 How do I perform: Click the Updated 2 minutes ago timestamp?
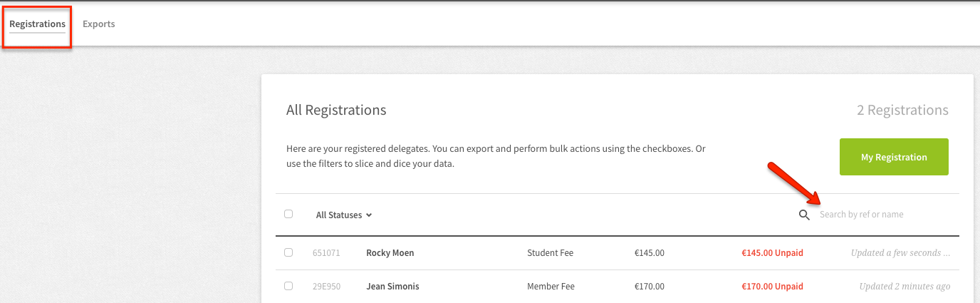pos(905,287)
